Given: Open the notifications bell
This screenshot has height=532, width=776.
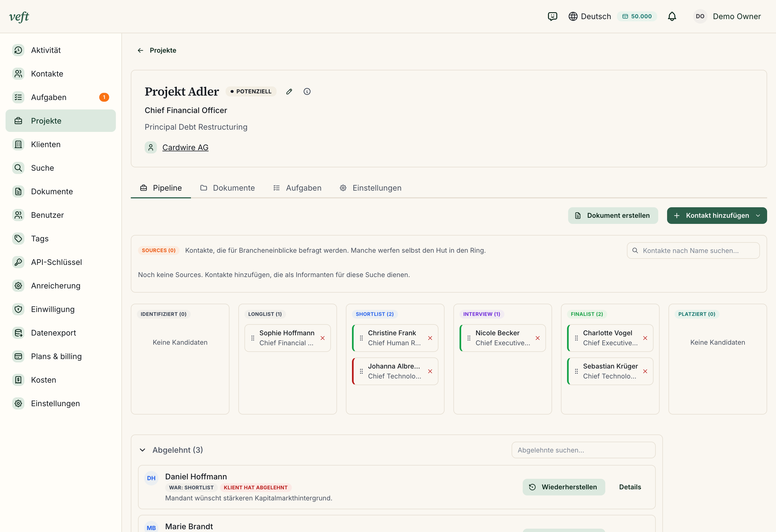Looking at the screenshot, I should (672, 16).
